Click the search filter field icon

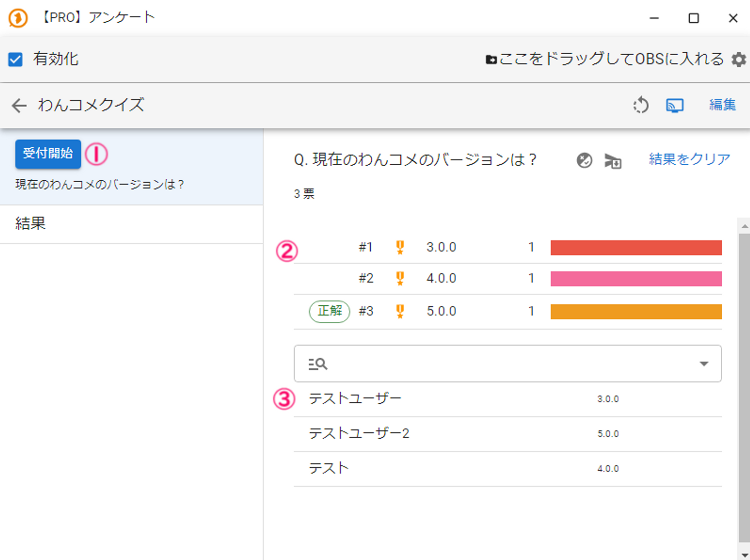click(x=317, y=364)
